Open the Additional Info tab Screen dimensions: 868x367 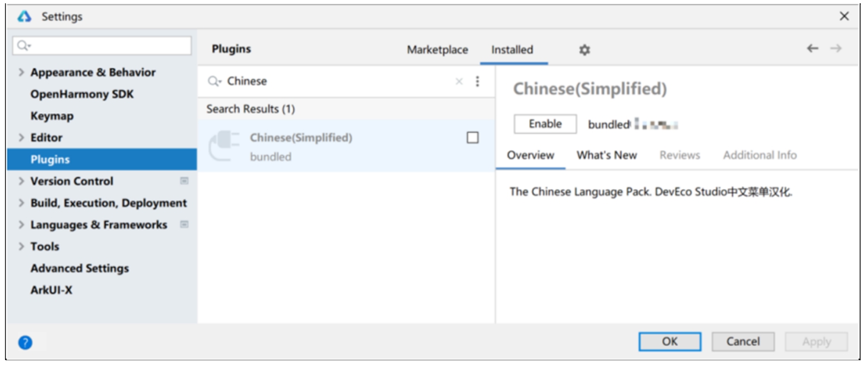coord(760,155)
